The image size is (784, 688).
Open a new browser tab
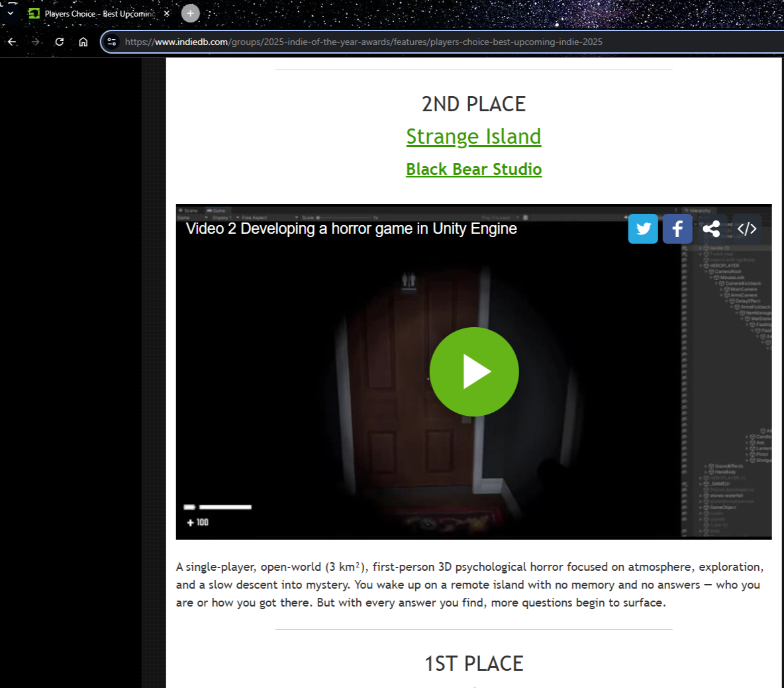click(190, 13)
